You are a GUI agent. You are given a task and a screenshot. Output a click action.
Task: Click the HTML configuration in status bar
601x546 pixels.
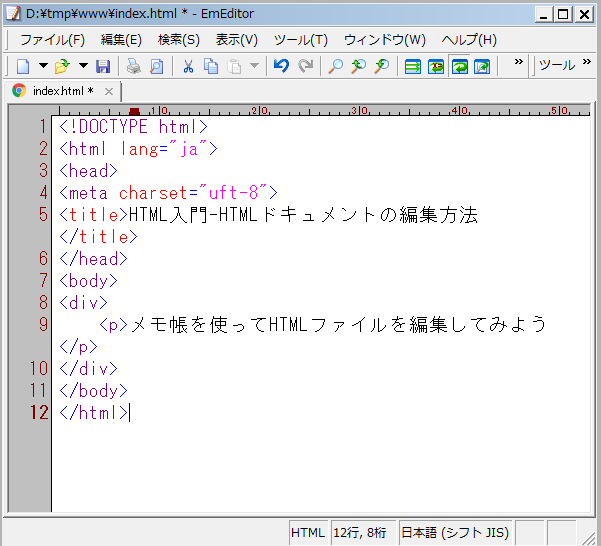point(308,533)
